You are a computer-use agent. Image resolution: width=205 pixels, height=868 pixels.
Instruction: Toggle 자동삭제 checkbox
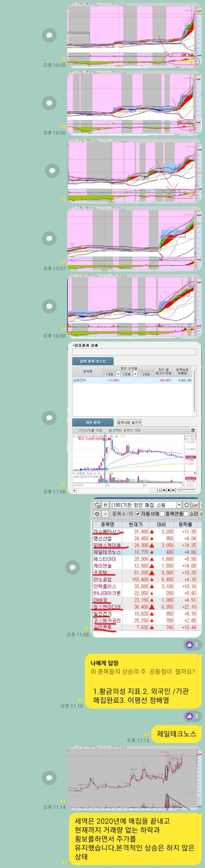138,514
